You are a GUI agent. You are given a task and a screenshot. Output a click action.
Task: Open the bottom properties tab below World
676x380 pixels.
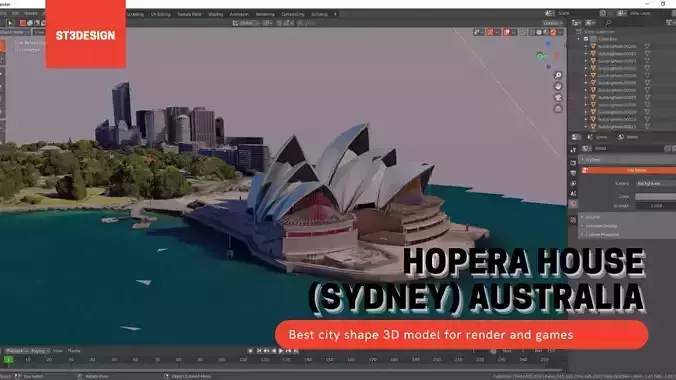tap(573, 220)
